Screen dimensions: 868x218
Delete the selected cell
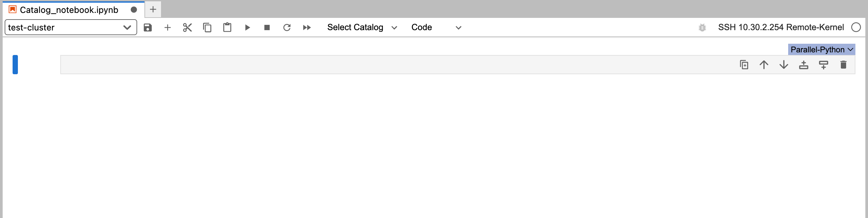(843, 64)
